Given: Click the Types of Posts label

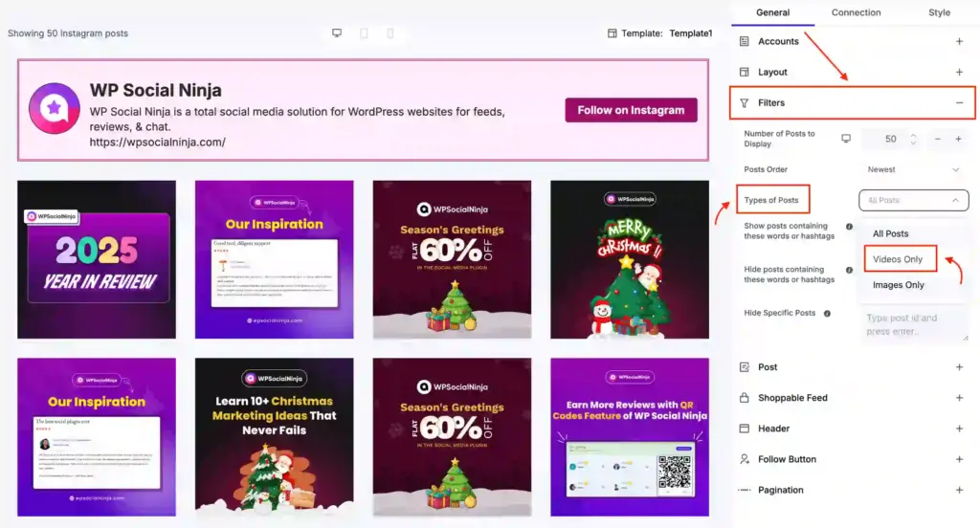Looking at the screenshot, I should click(x=771, y=200).
